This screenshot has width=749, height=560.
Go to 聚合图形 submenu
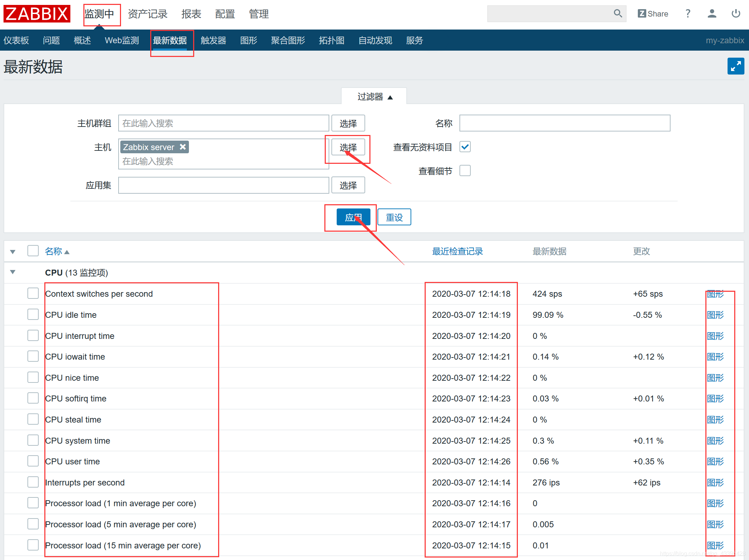point(288,40)
